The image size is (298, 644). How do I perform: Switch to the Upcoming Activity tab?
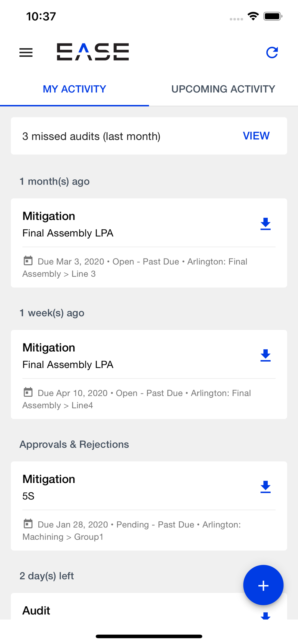223,89
